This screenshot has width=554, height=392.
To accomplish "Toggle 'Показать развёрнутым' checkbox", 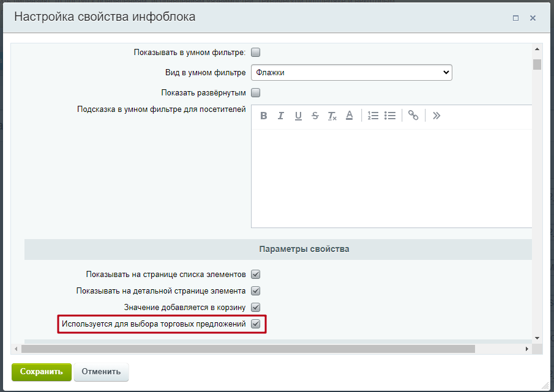I will [255, 92].
